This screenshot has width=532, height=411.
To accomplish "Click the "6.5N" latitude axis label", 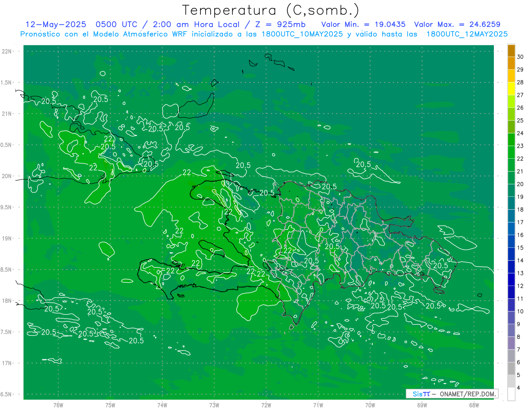I will (x=7, y=394).
